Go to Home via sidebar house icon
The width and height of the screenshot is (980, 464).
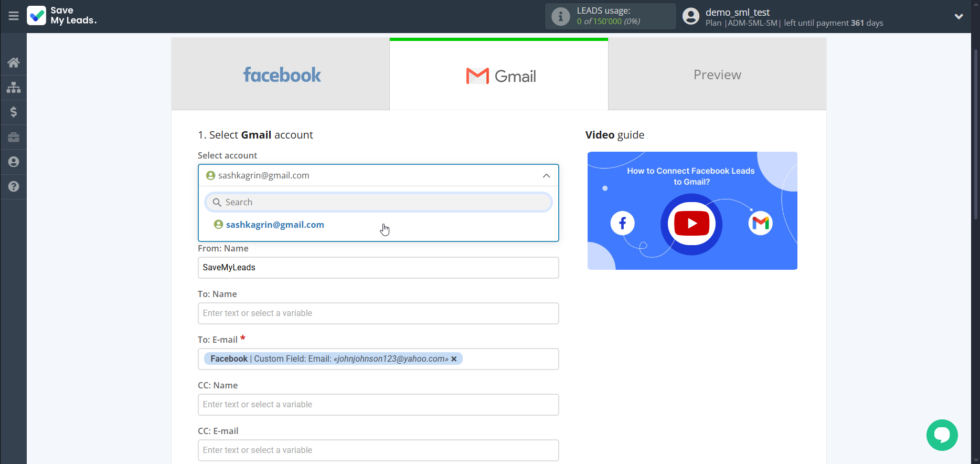14,62
